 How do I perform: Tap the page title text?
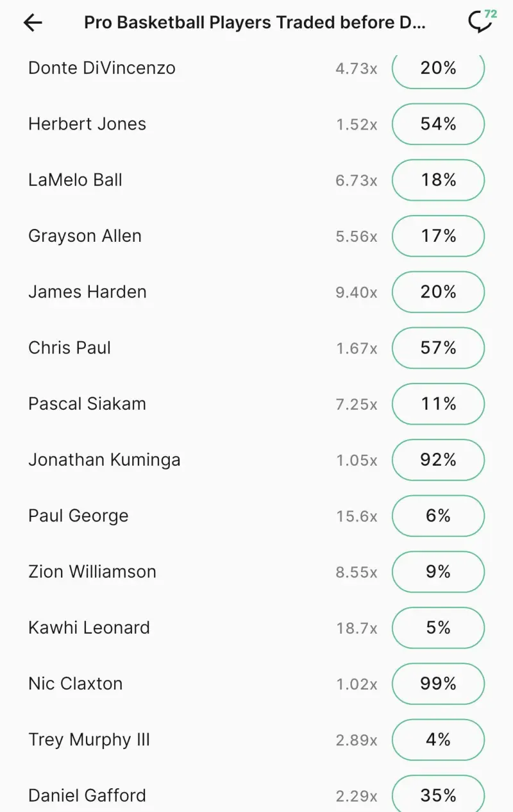click(x=255, y=23)
